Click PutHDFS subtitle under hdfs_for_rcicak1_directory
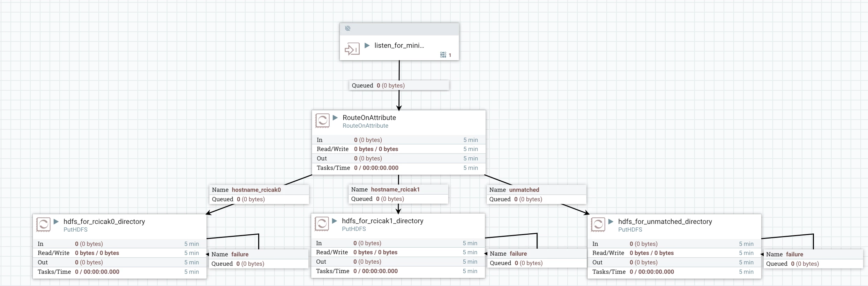 (x=354, y=229)
